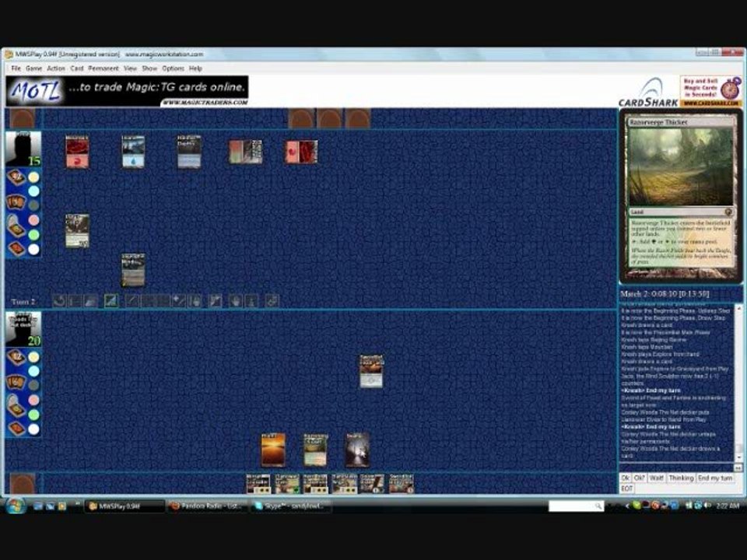The width and height of the screenshot is (747, 560).
Task: Select the last card in your hand
Action: (402, 484)
